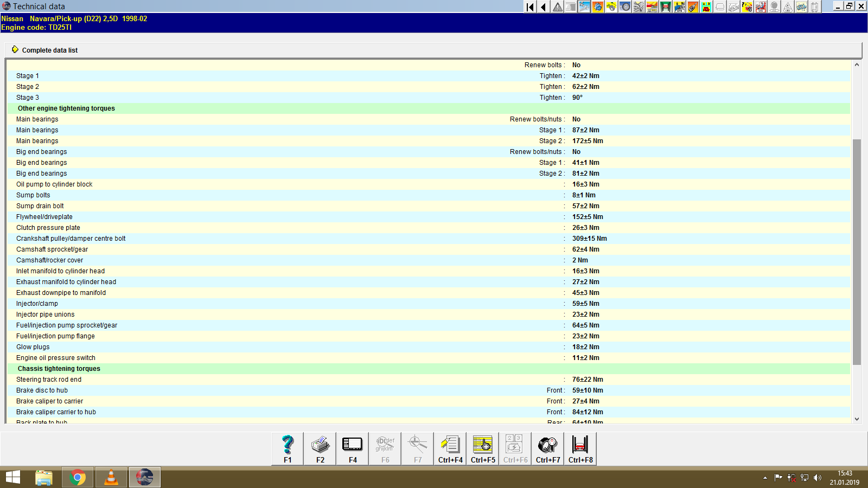Screen dimensions: 868x488
Task: Open help with the F1 question mark icon
Action: 287,445
